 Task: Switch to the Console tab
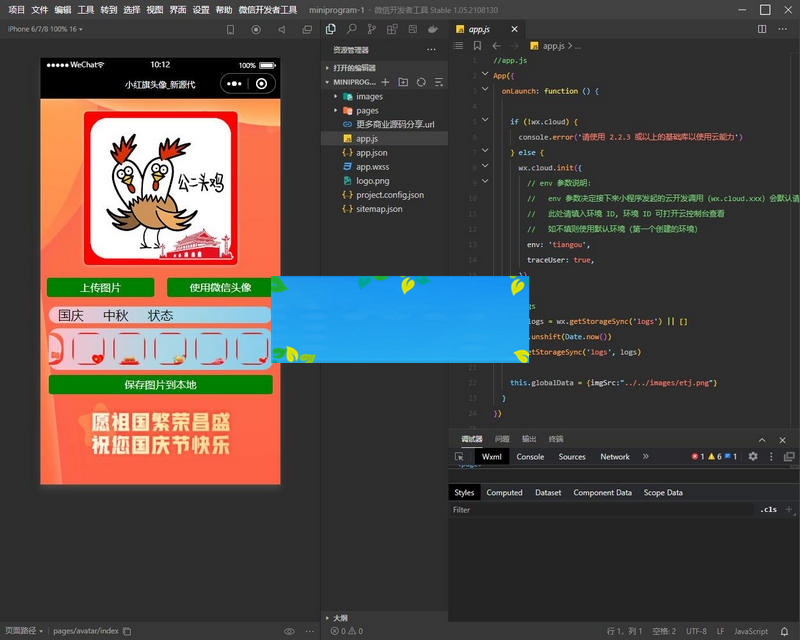(x=530, y=457)
